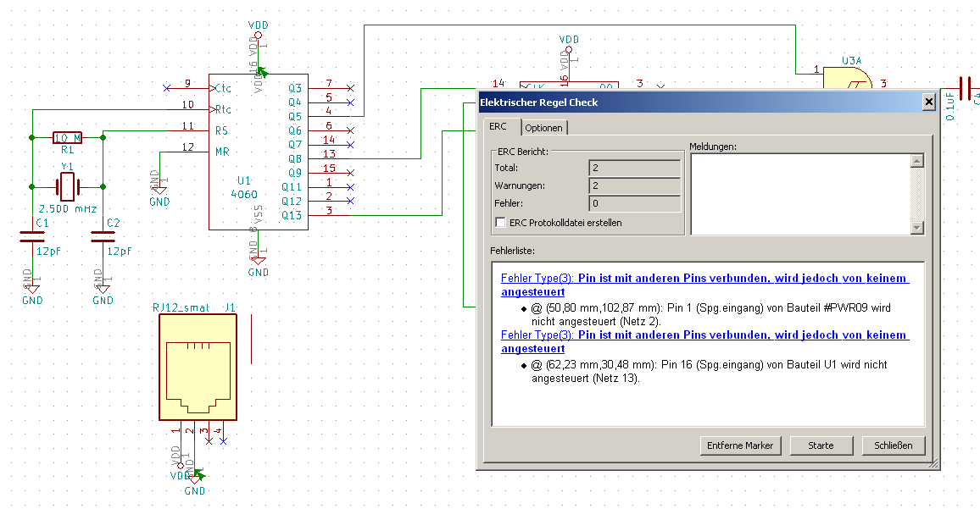
Task: Click the '12pF' value beside C1
Action: (x=48, y=251)
